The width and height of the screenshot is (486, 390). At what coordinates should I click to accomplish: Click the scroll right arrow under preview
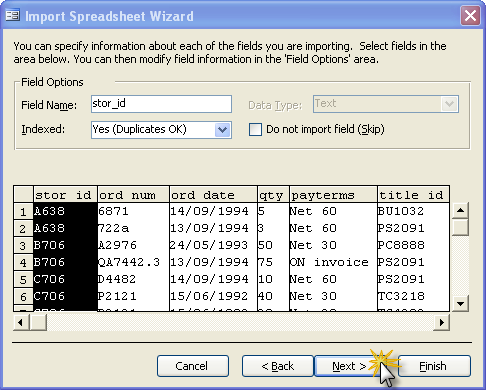coord(442,322)
